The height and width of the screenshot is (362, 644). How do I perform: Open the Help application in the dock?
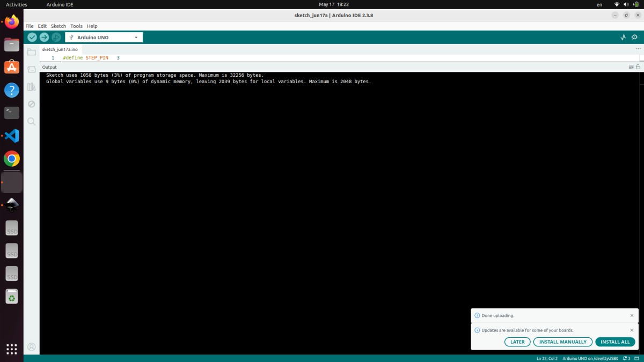pyautogui.click(x=12, y=90)
